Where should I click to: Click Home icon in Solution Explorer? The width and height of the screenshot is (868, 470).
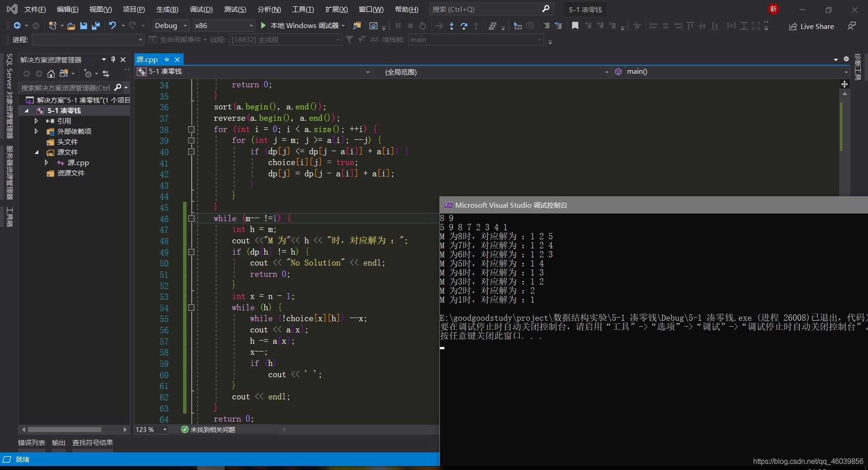(x=51, y=74)
